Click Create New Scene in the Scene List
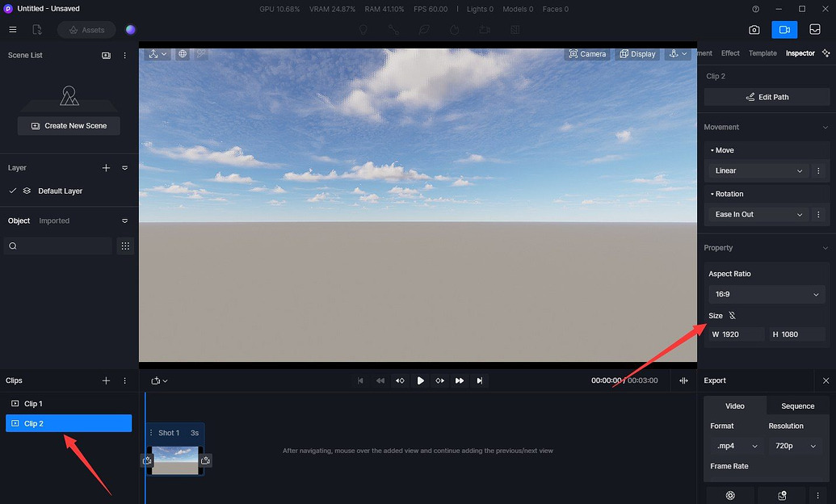The width and height of the screenshot is (836, 504). [x=69, y=126]
